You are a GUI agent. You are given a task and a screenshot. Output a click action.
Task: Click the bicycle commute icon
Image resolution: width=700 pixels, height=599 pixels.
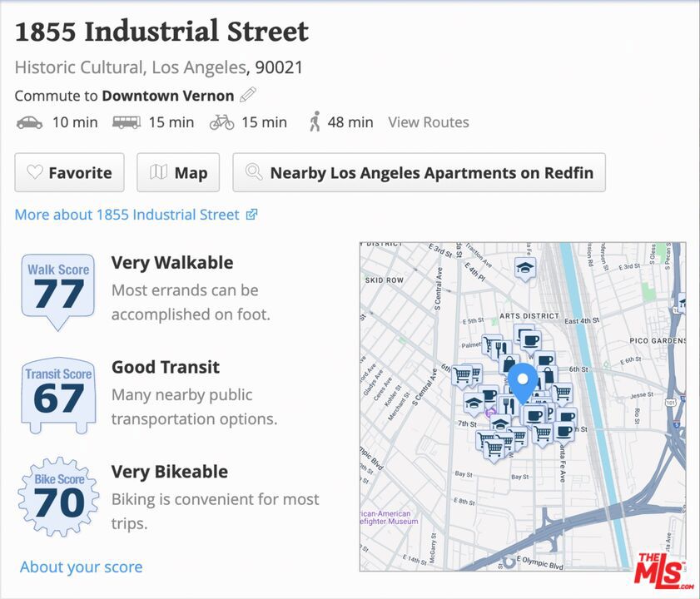pyautogui.click(x=220, y=121)
